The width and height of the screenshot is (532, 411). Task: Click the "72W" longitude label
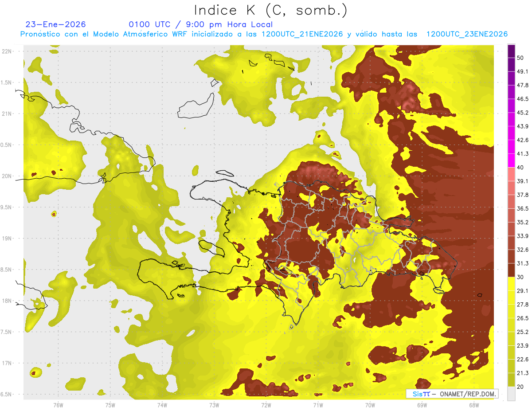266,405
